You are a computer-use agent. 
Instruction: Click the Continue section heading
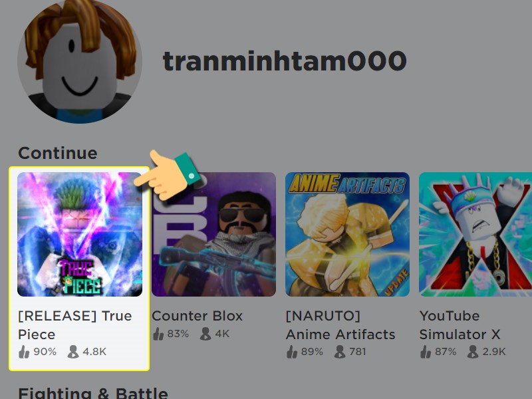[x=58, y=153]
